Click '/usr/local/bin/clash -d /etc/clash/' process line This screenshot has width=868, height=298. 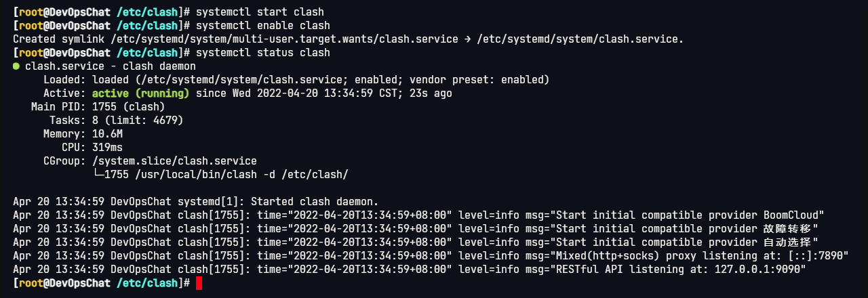241,175
